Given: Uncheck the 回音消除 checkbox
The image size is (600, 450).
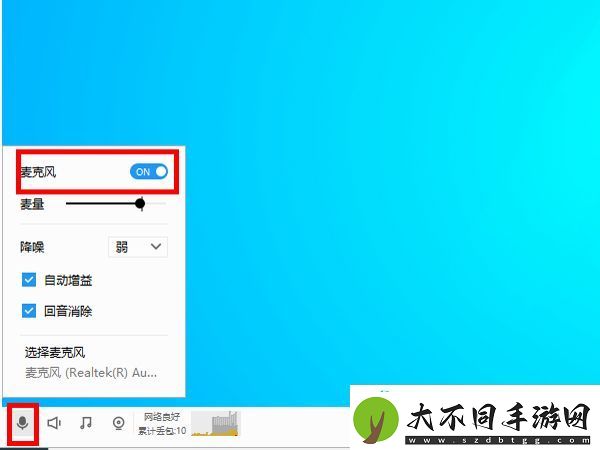Looking at the screenshot, I should [x=29, y=311].
